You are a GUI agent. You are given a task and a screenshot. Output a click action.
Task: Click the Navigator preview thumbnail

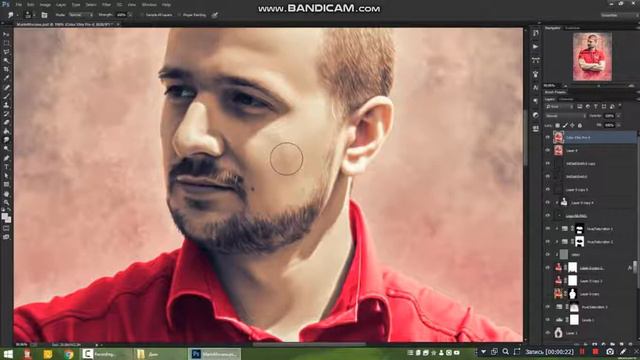click(x=592, y=57)
